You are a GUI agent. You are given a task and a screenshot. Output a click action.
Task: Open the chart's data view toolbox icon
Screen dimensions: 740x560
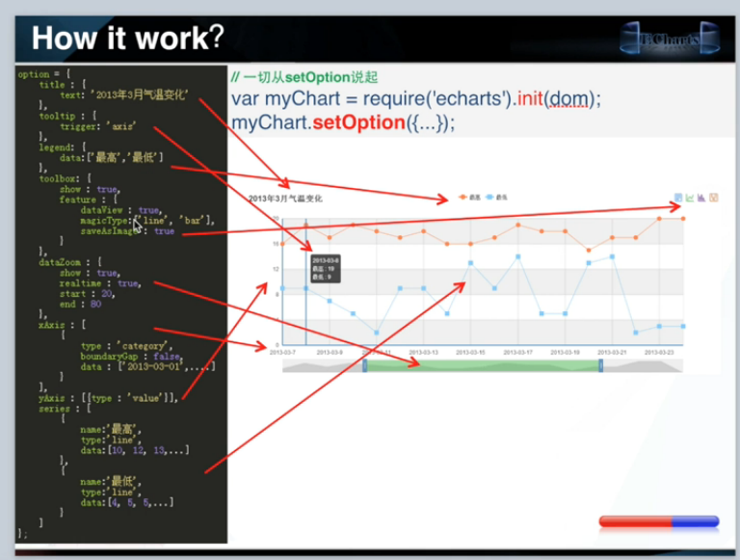coord(678,198)
